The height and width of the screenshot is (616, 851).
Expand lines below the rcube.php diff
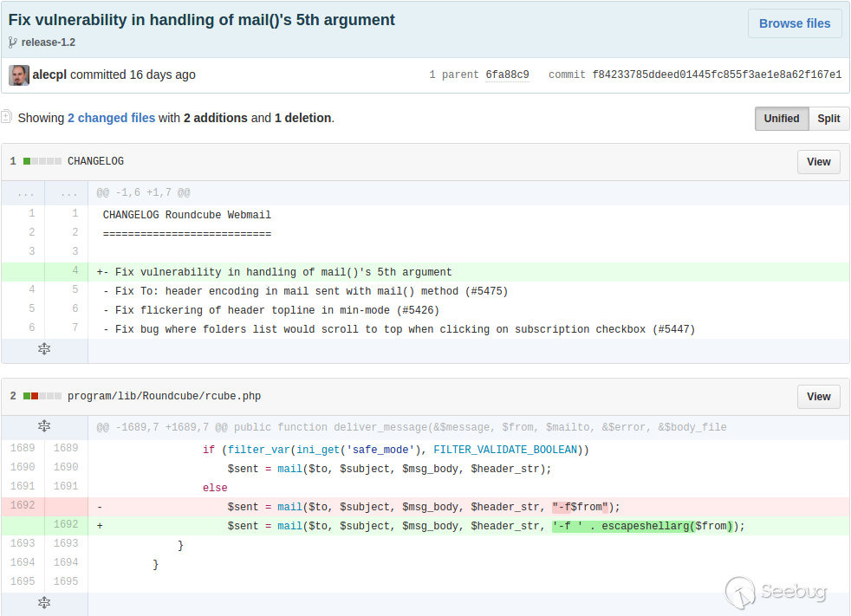[x=44, y=602]
